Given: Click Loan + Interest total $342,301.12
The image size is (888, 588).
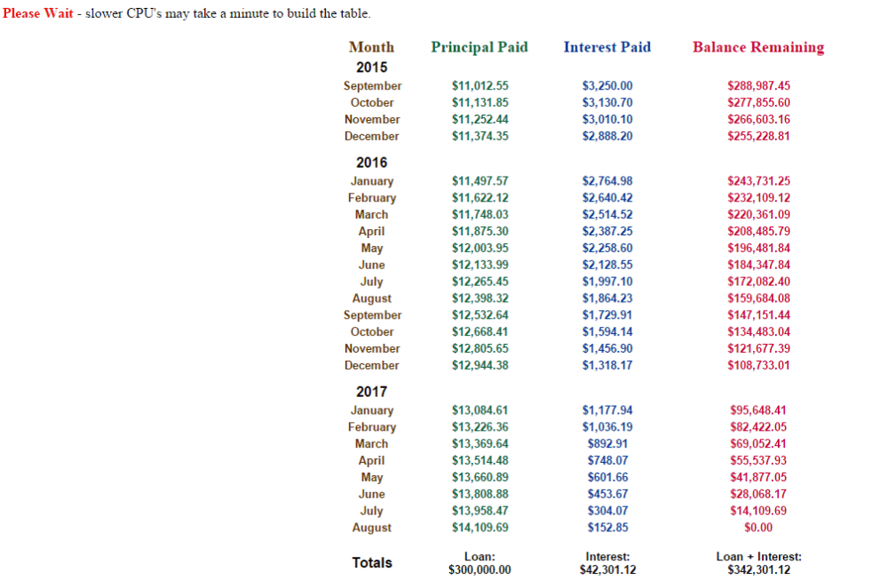Looking at the screenshot, I should pos(759,569).
